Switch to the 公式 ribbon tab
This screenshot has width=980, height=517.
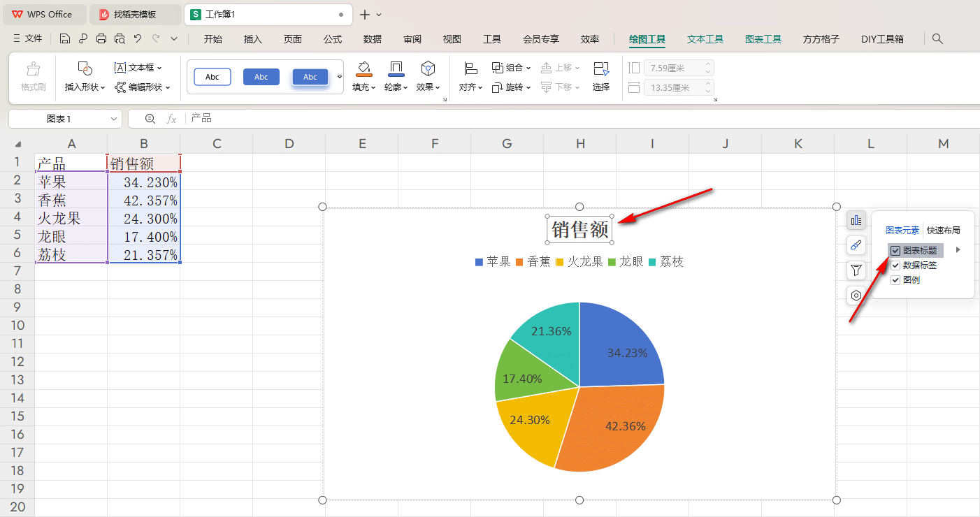click(x=333, y=39)
